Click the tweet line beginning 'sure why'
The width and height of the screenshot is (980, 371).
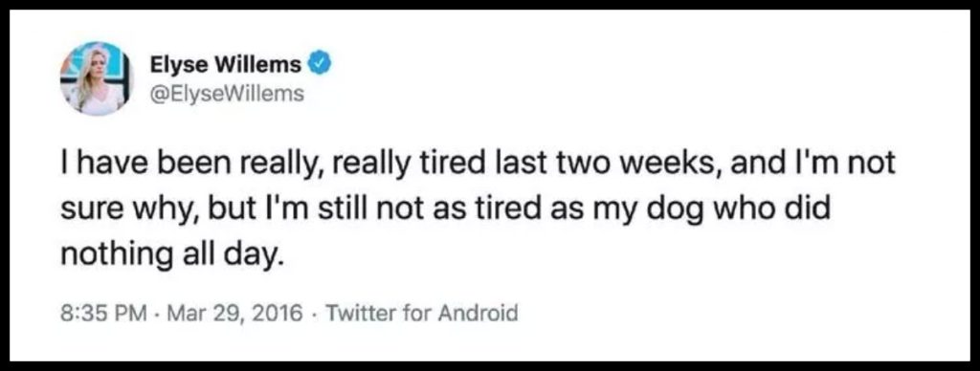pyautogui.click(x=446, y=210)
